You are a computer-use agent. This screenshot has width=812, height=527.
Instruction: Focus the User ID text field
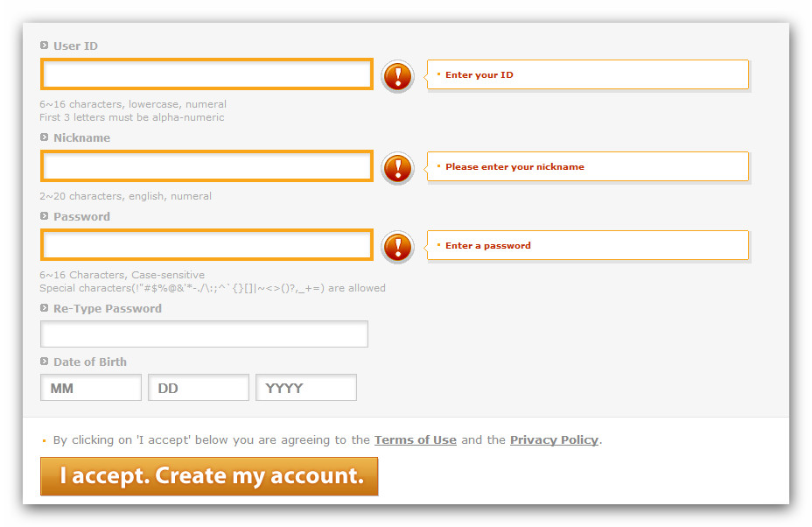click(206, 74)
